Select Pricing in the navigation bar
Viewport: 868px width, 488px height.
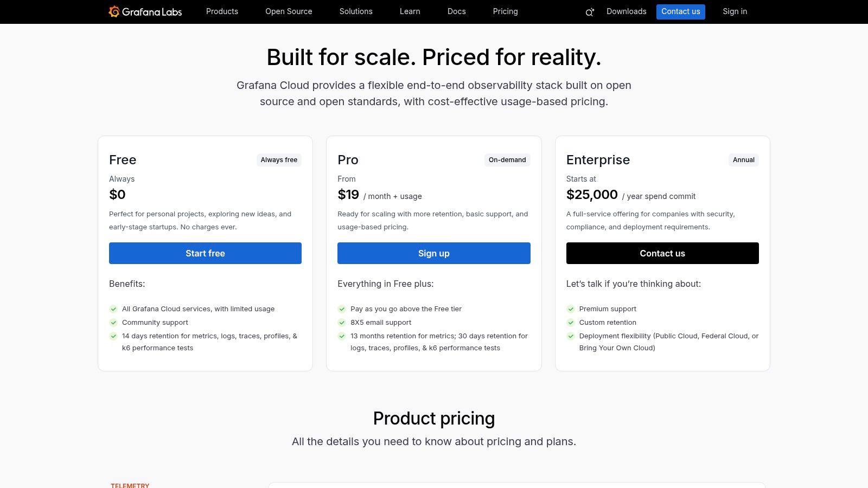(505, 11)
